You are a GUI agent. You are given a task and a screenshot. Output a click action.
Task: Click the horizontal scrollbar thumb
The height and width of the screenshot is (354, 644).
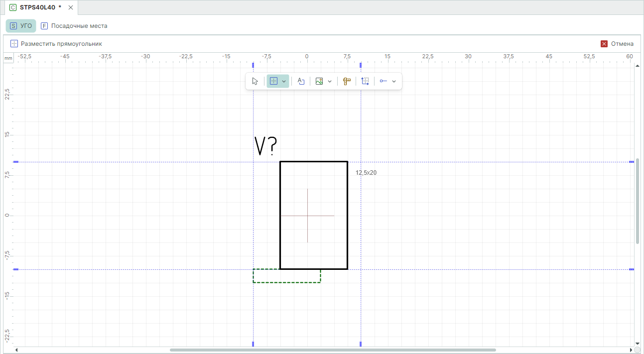coord(332,350)
